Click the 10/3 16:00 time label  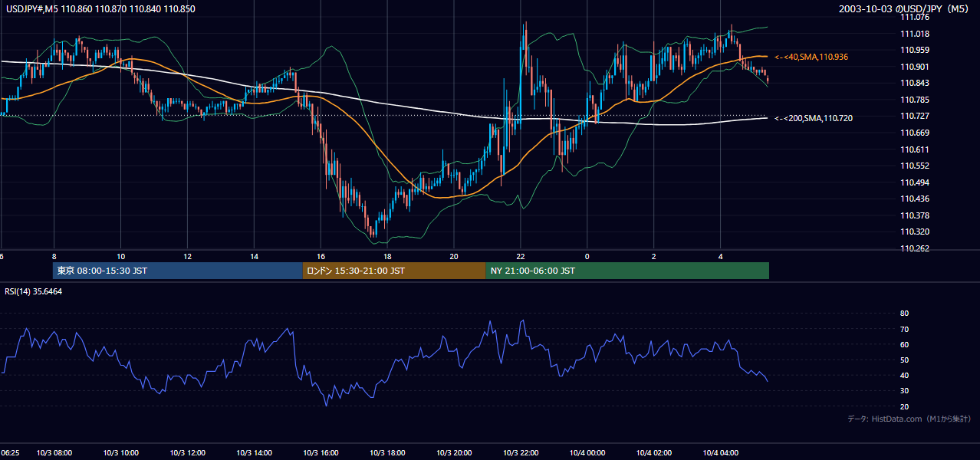[x=321, y=453]
